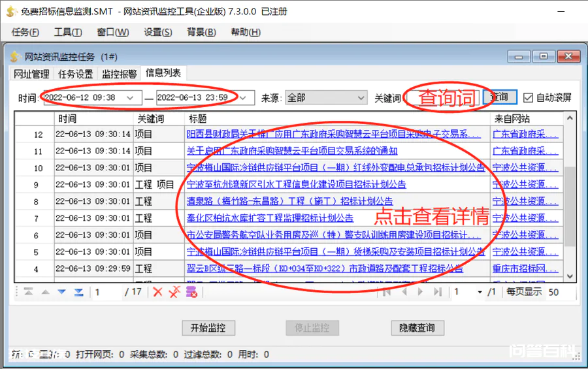
Task: Go to first page navigation icon
Action: pyautogui.click(x=387, y=292)
